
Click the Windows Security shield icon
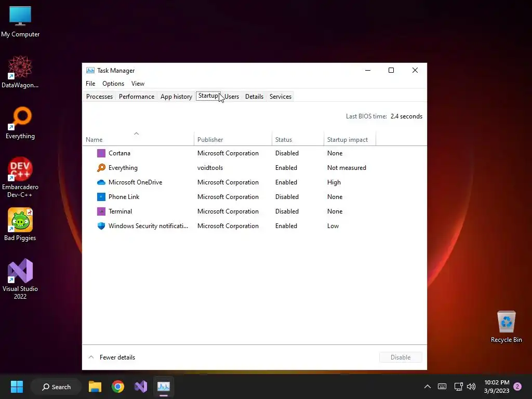coord(101,226)
